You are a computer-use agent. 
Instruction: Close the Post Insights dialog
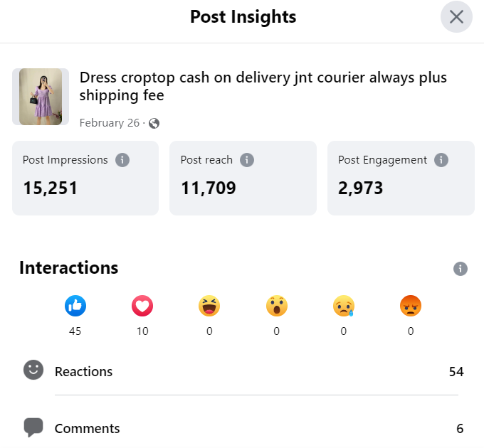[456, 17]
